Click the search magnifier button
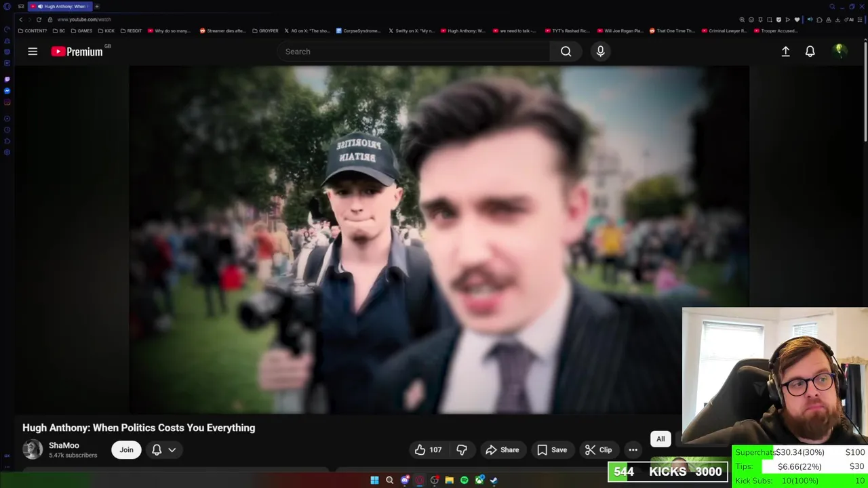868x488 pixels. pos(566,52)
